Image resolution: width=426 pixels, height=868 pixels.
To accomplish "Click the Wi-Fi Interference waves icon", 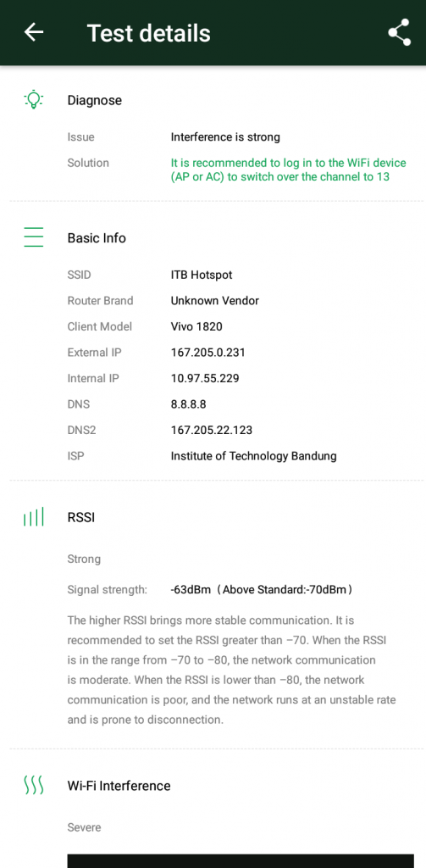I will 34,786.
